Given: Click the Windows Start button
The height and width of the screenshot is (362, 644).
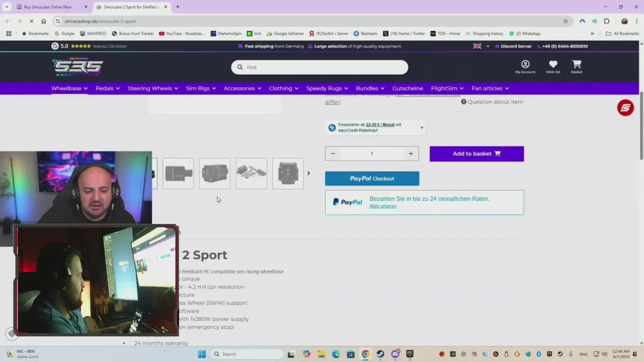Looking at the screenshot, I should [202, 354].
